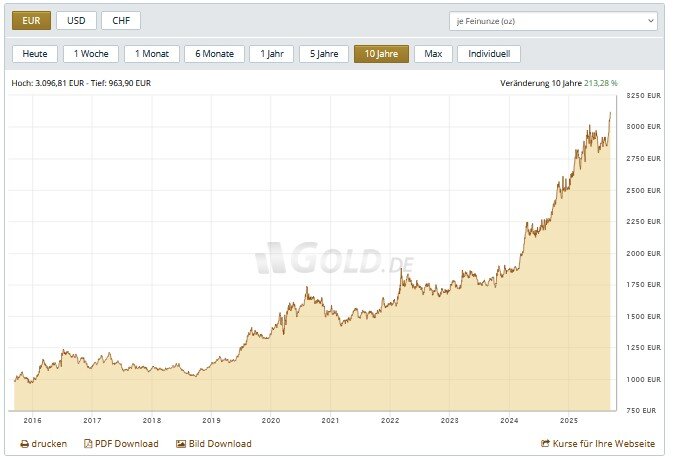Click the PDF Download file icon
The height and width of the screenshot is (460, 673).
[x=88, y=444]
